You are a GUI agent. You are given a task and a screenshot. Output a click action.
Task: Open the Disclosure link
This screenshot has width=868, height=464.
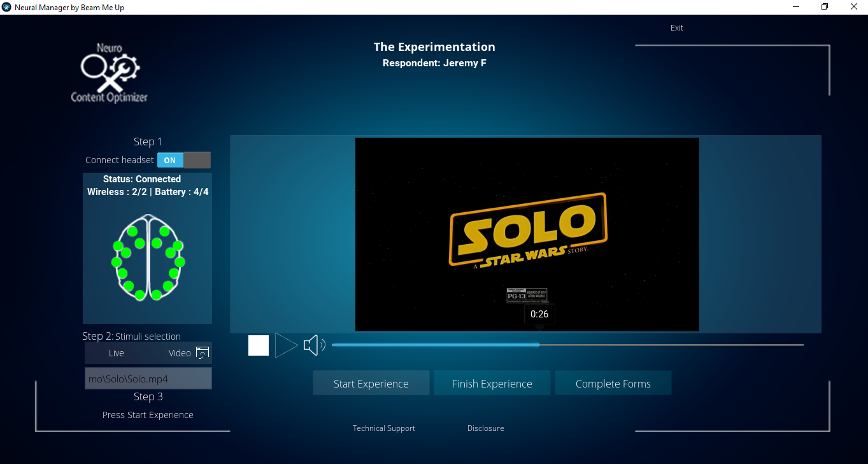click(486, 428)
